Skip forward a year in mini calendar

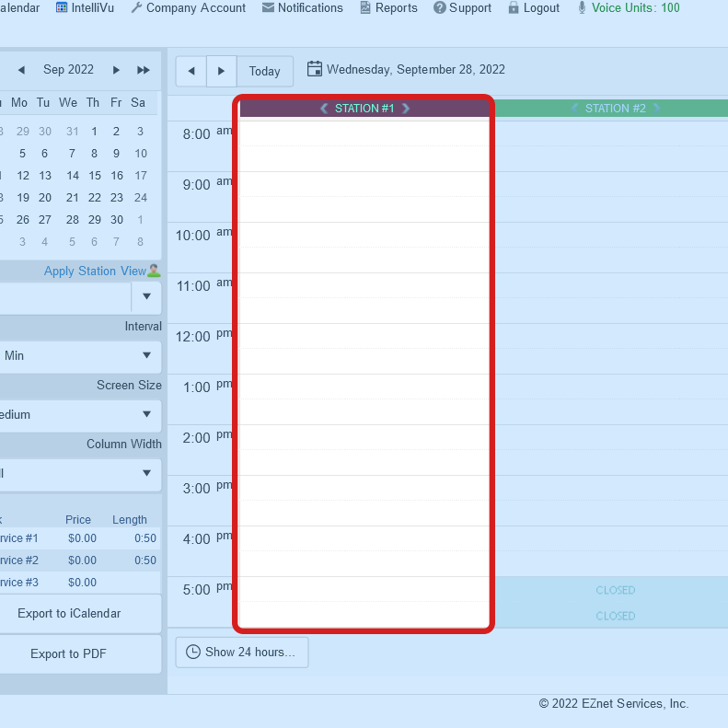click(x=143, y=70)
